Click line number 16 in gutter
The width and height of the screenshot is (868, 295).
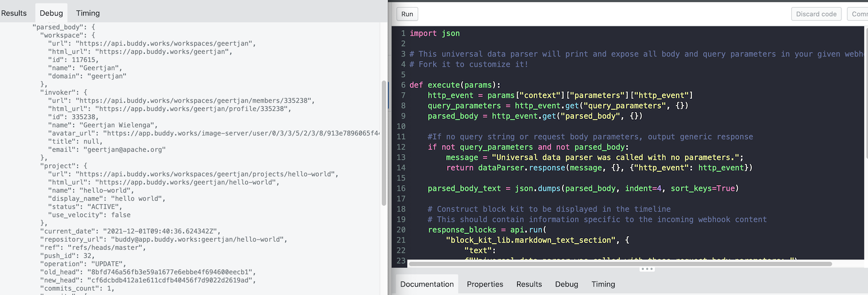pyautogui.click(x=401, y=188)
